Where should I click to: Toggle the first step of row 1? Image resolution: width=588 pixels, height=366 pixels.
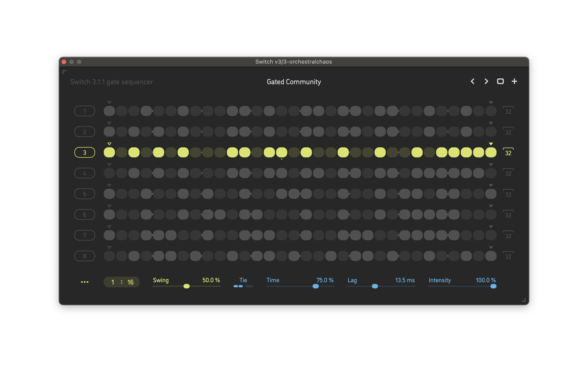point(109,111)
